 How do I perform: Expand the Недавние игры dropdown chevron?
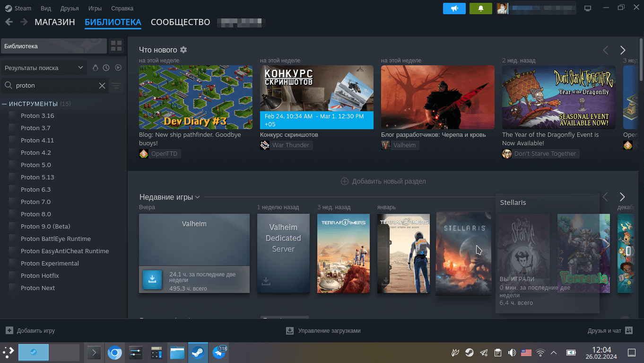pyautogui.click(x=197, y=197)
